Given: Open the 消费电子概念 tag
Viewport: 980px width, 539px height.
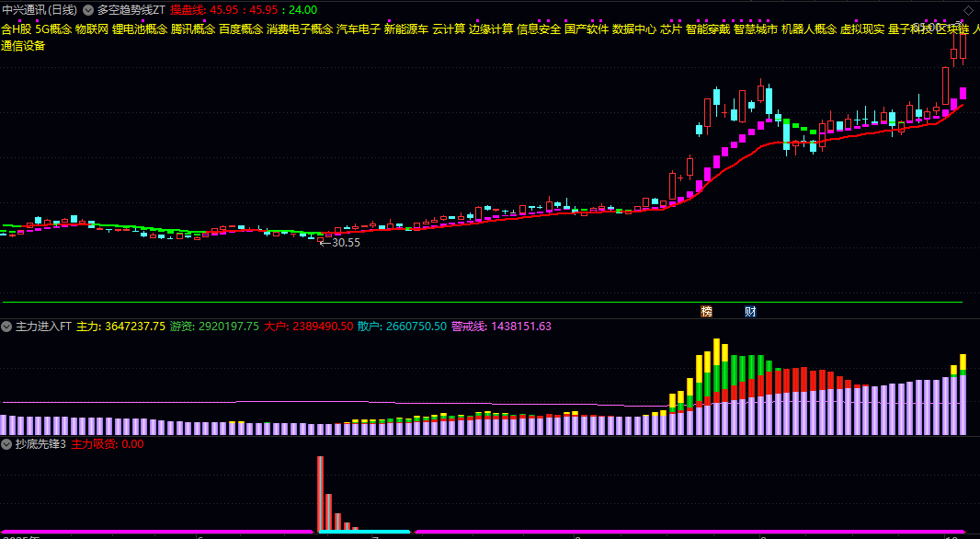Looking at the screenshot, I should (300, 29).
